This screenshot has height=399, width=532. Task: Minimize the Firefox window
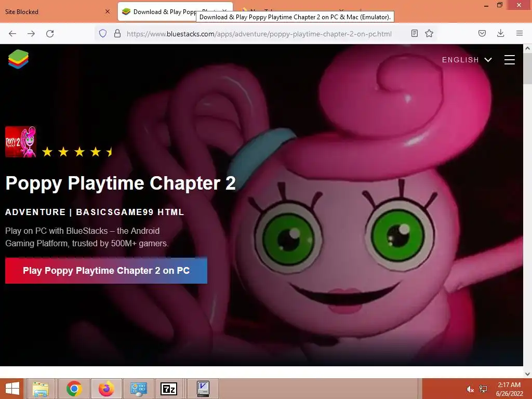pyautogui.click(x=486, y=5)
